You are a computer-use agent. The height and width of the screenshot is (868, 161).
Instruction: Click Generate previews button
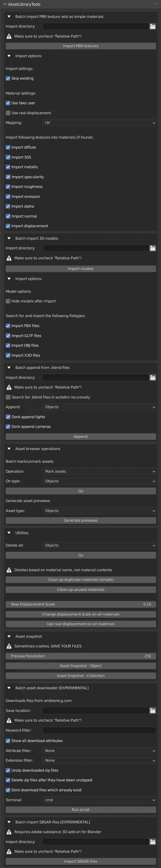coord(81,520)
